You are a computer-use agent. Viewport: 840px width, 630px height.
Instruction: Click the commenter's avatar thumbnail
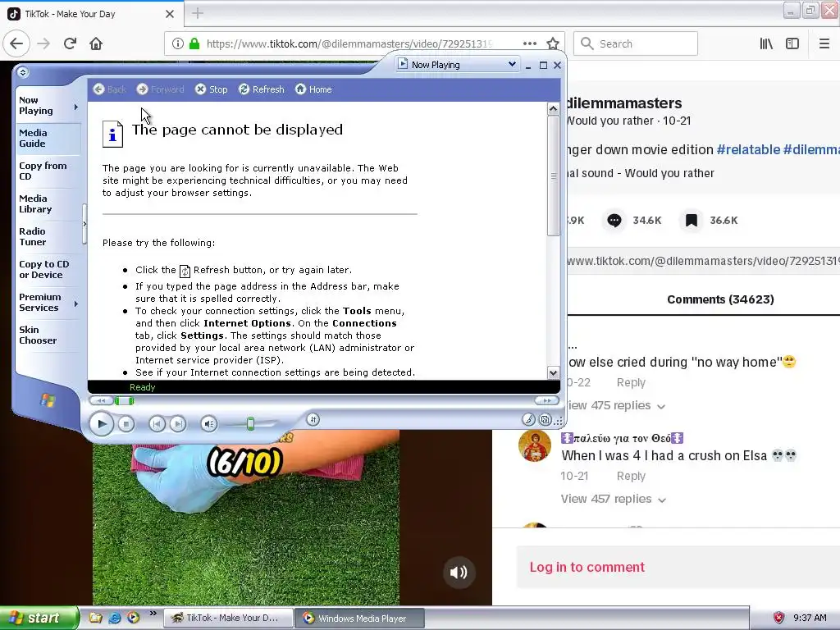click(x=535, y=445)
